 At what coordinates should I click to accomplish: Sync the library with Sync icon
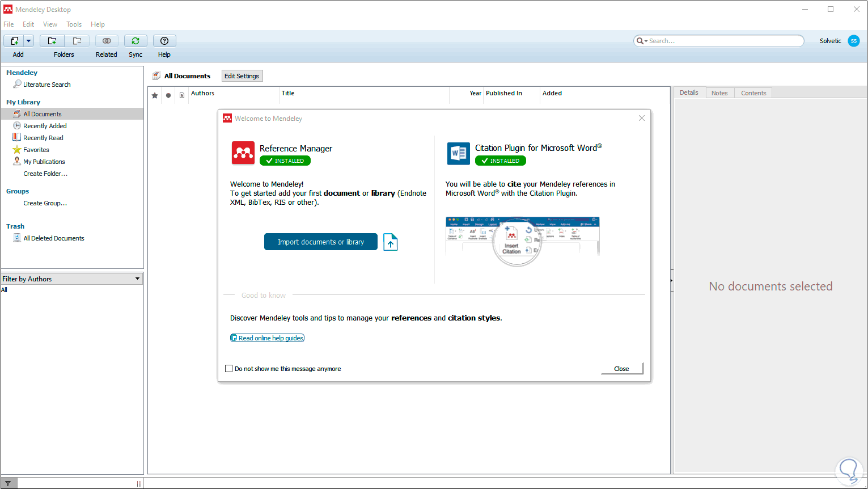[x=136, y=41]
